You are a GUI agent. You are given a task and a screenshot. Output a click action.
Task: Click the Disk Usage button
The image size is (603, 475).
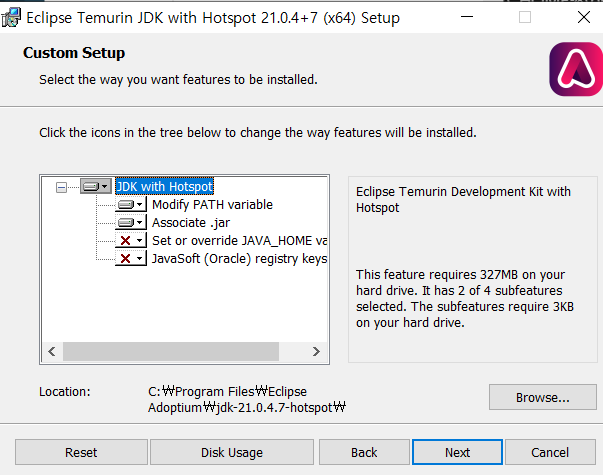coord(232,452)
